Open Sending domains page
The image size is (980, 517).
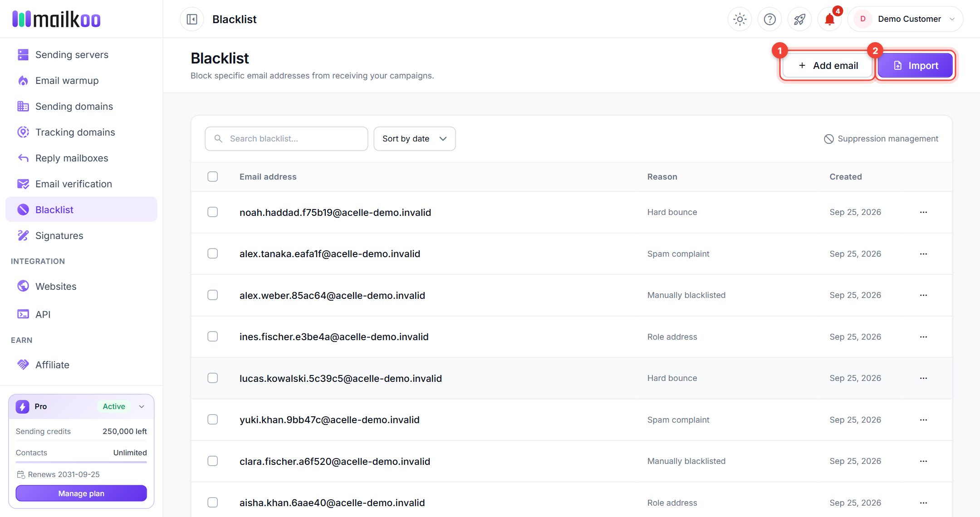click(81, 106)
